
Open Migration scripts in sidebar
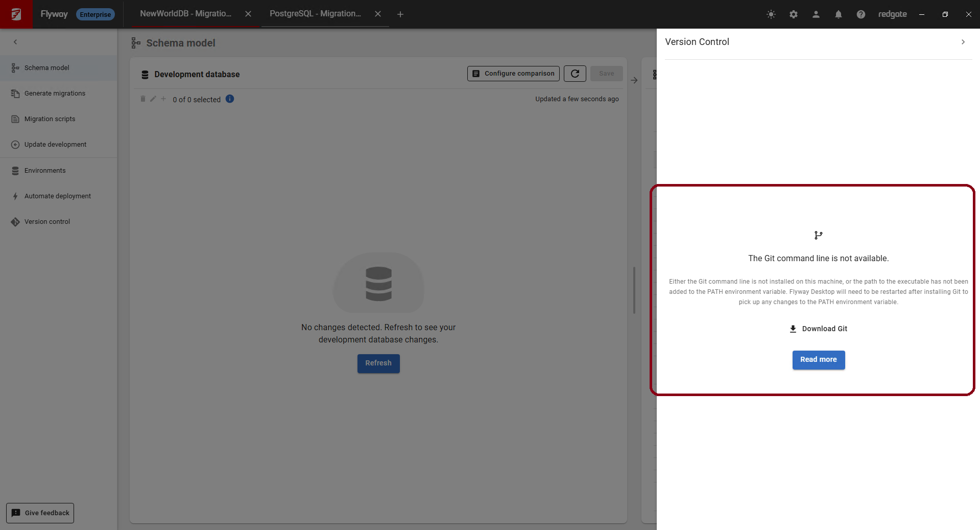(59, 119)
